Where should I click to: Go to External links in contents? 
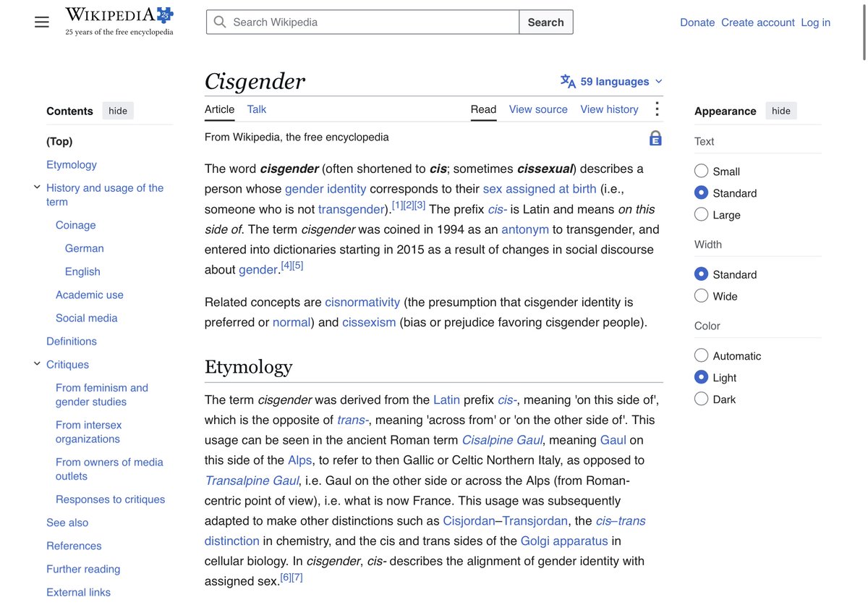(x=79, y=592)
